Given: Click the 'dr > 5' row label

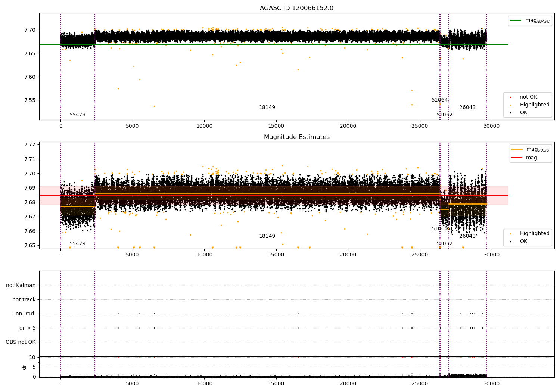Looking at the screenshot, I should pyautogui.click(x=28, y=328).
